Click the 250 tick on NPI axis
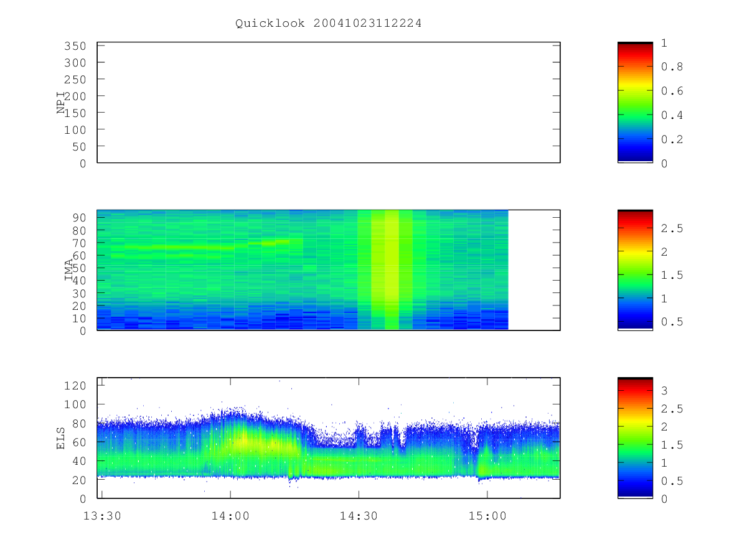This screenshot has width=747, height=560. pyautogui.click(x=74, y=80)
